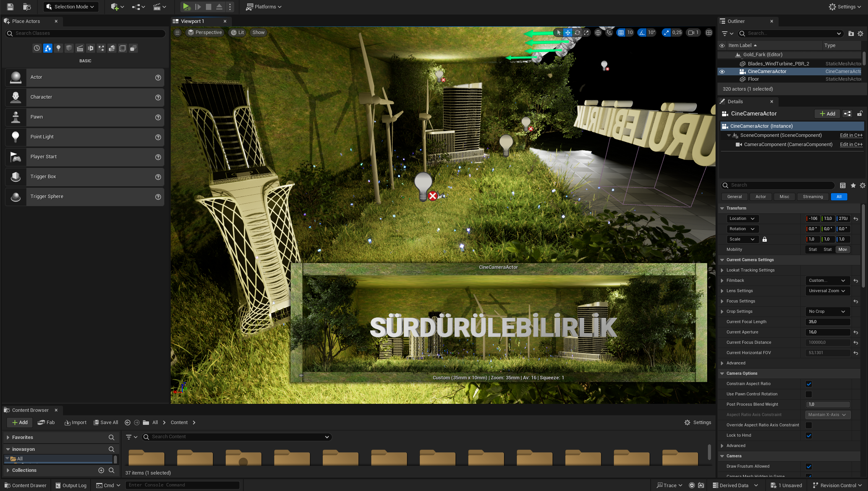Collapse the Transform section
This screenshot has height=491, width=868.
click(x=722, y=208)
